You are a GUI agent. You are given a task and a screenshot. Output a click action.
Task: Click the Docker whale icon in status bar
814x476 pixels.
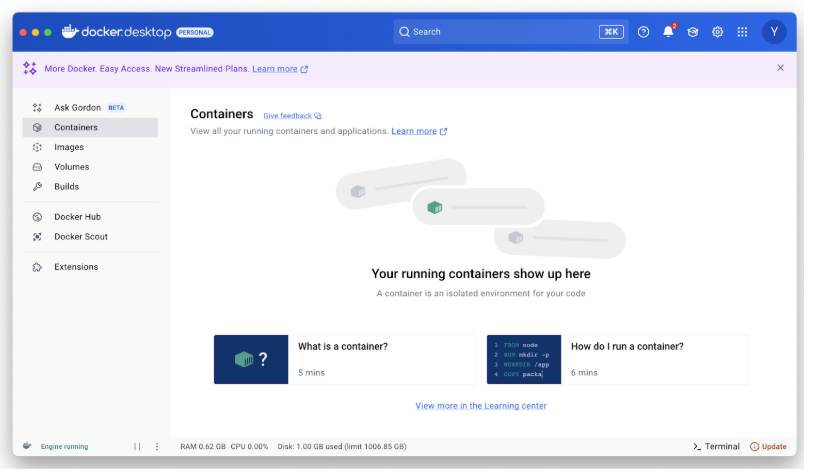[27, 446]
